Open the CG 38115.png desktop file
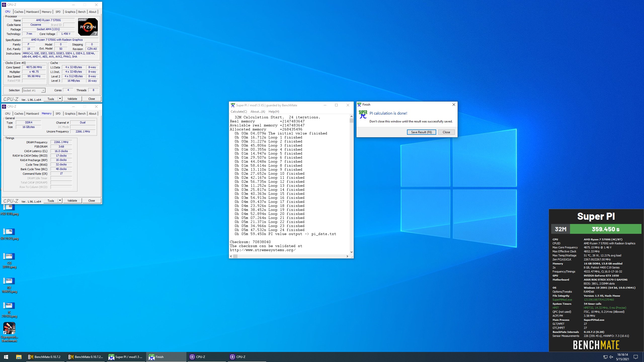644x362 pixels. pyautogui.click(x=9, y=260)
